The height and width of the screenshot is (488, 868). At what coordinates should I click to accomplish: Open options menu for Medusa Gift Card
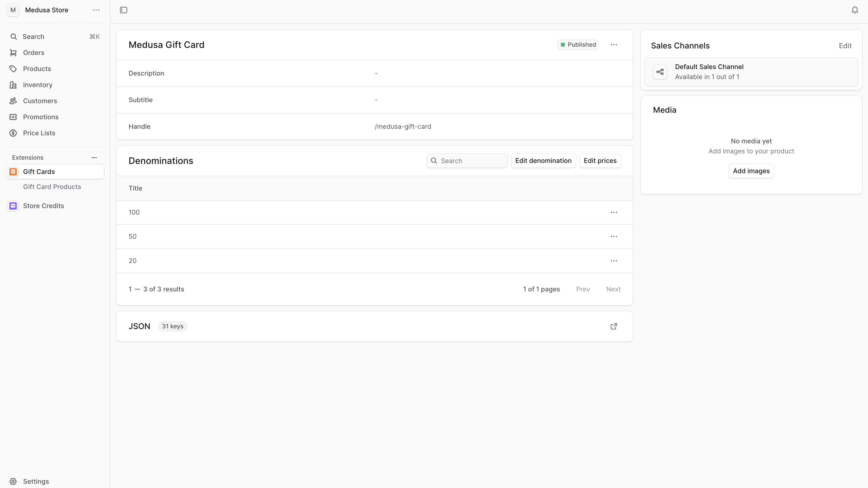point(614,44)
